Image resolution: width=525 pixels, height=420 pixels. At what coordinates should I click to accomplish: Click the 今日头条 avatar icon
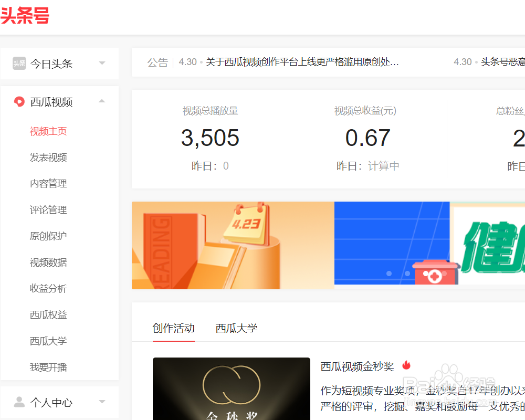tap(19, 63)
